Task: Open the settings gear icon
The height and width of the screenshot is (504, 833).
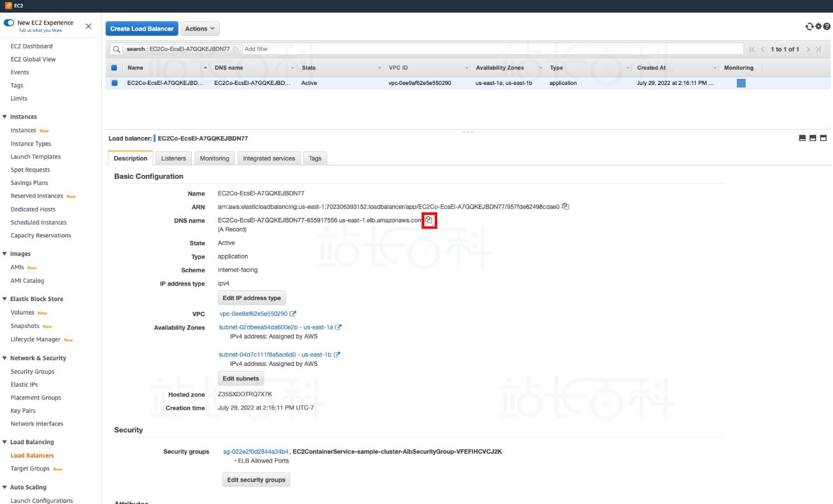Action: [818, 26]
